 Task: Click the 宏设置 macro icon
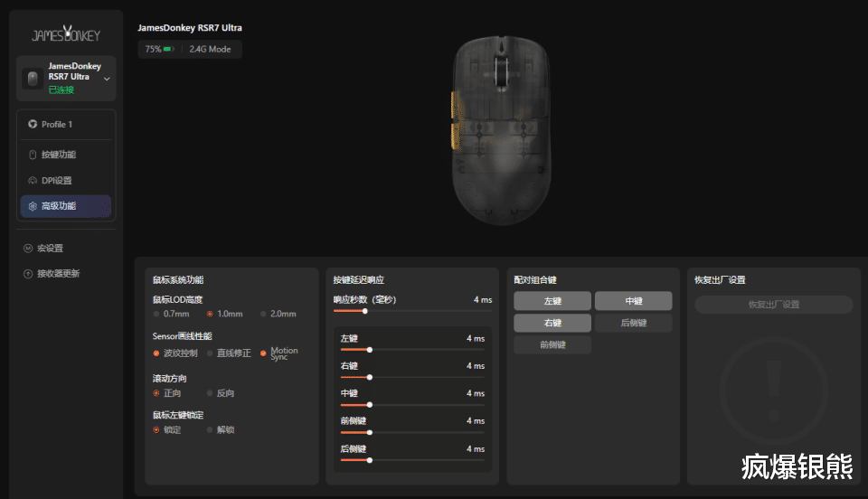(28, 249)
